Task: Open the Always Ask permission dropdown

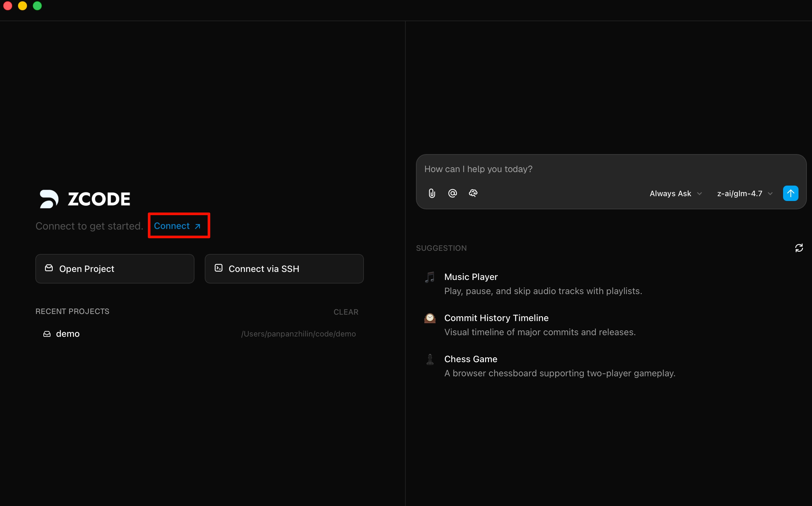Action: tap(675, 194)
